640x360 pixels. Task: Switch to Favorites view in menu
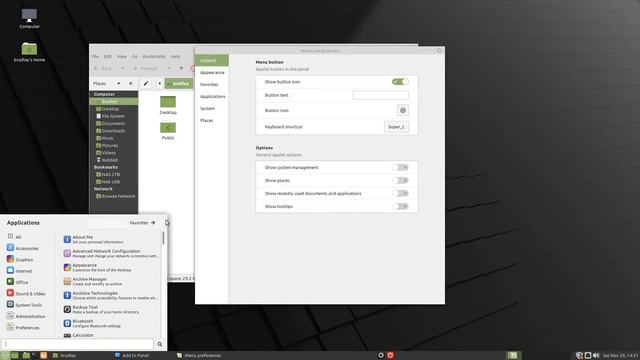pyautogui.click(x=142, y=223)
